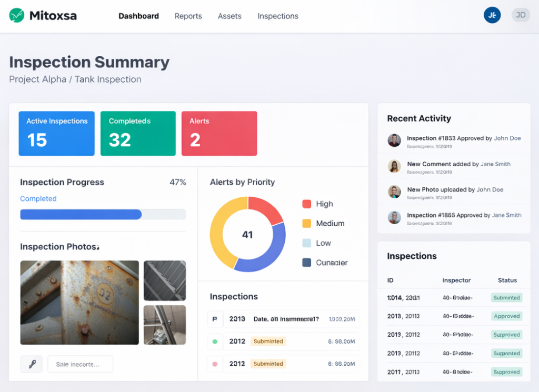Click the Sale incorcte input field
Screen dimensions: 539x392
click(80, 364)
